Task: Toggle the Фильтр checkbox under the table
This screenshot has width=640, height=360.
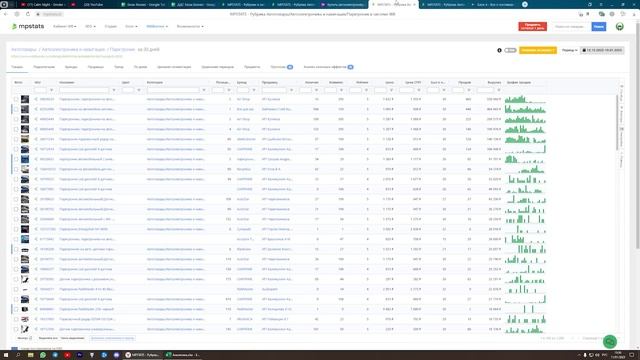Action: click(31, 338)
